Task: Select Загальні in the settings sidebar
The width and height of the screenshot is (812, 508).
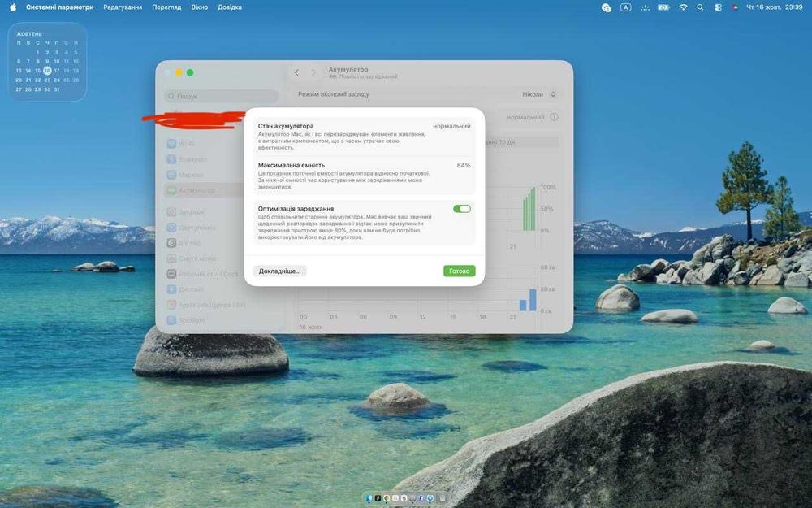Action: 185,212
